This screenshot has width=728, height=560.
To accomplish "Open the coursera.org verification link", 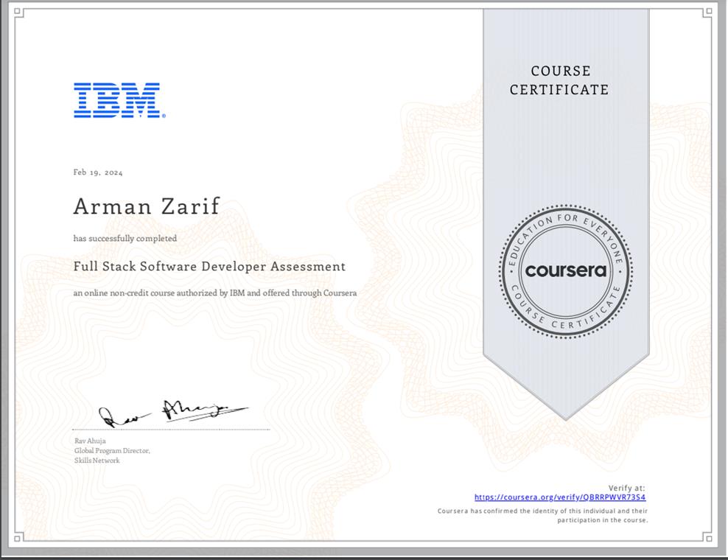I will pos(560,497).
